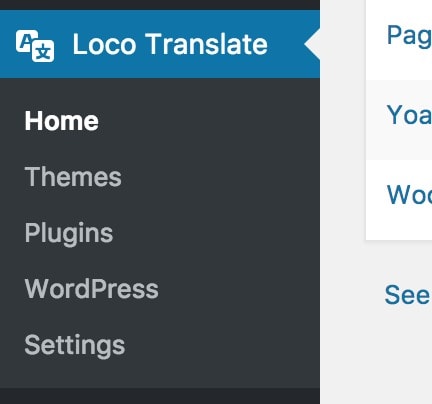Viewport: 432px width, 404px height.
Task: Open the "Yoa" plugin link
Action: (409, 115)
